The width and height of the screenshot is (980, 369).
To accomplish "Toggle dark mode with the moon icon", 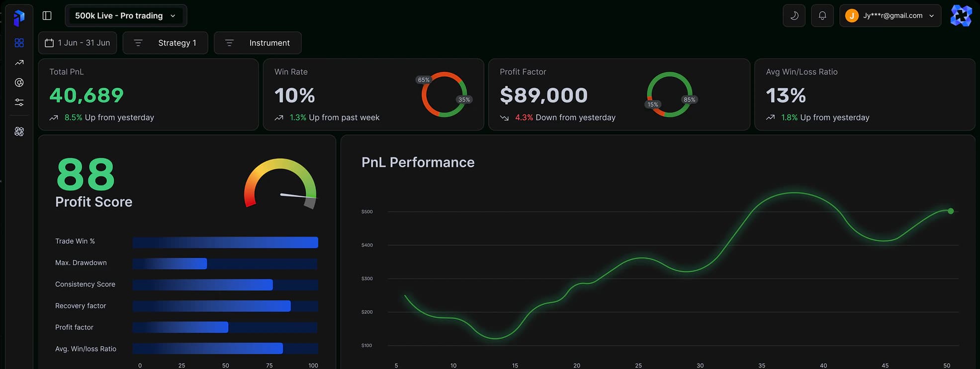I will tap(794, 16).
